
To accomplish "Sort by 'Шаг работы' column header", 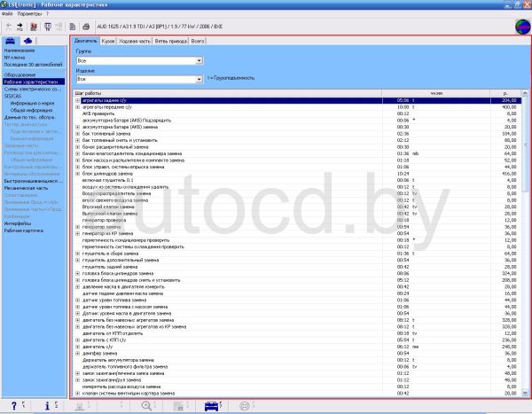I will coord(227,93).
